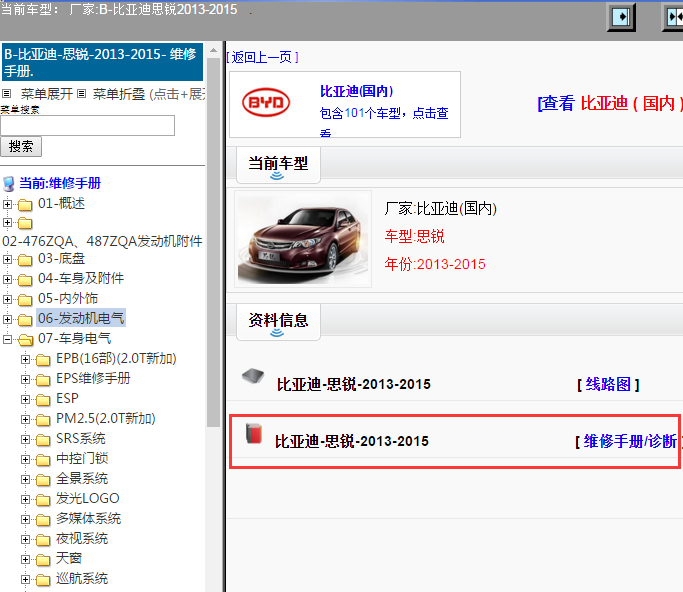Expand the 02-476ZQA engine accessories node

click(x=7, y=223)
